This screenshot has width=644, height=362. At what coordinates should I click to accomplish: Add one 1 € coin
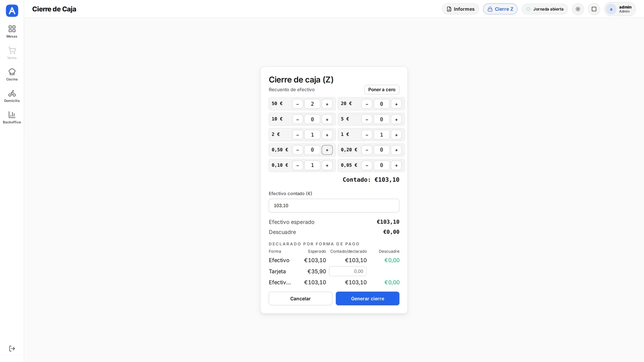coord(396,135)
